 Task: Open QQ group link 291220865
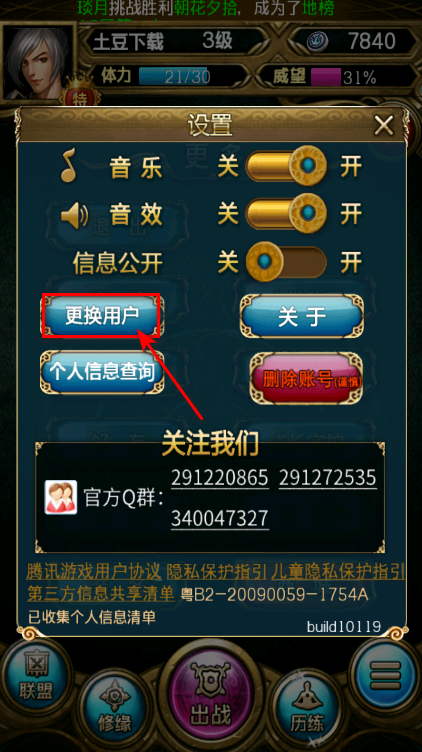[x=220, y=478]
